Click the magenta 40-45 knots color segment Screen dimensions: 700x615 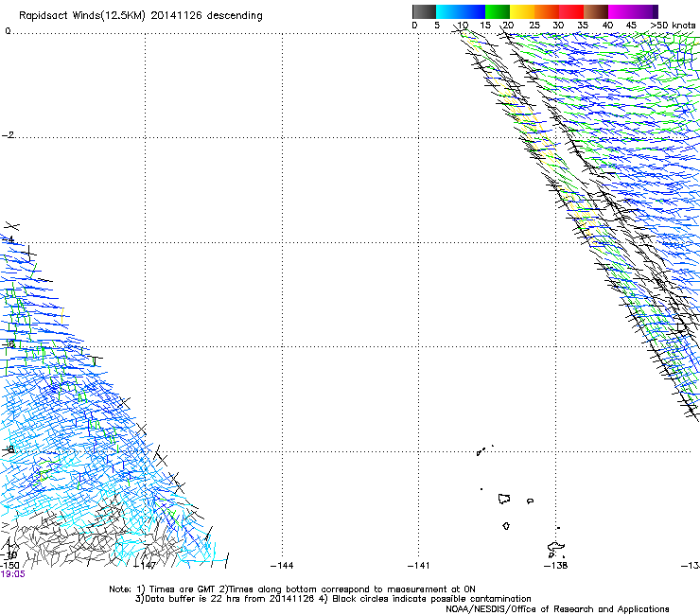pos(621,11)
